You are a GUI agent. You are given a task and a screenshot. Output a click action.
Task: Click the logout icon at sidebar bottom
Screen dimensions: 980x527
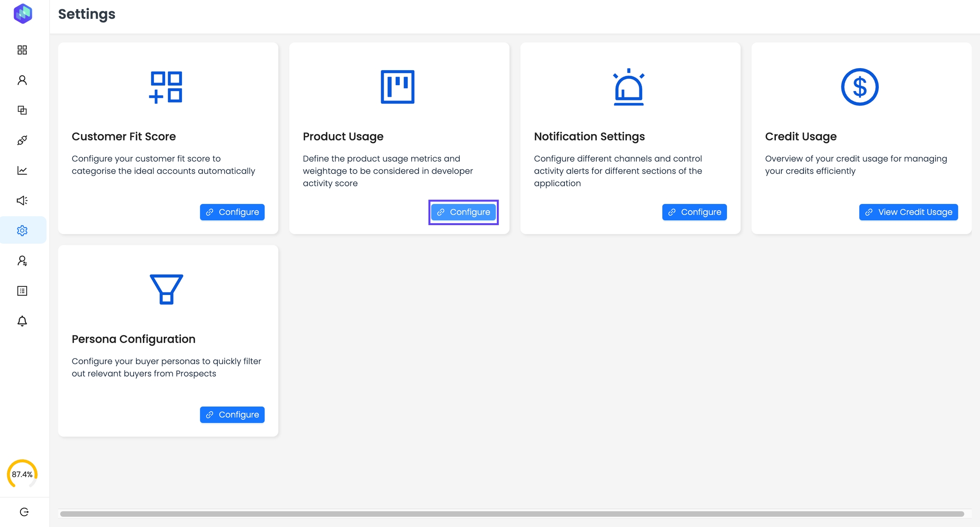(x=24, y=512)
